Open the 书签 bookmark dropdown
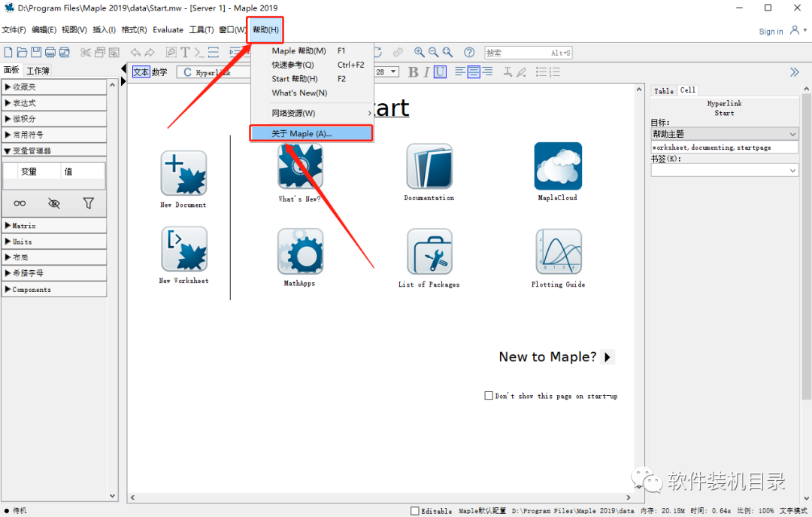This screenshot has width=812, height=517. (x=725, y=170)
